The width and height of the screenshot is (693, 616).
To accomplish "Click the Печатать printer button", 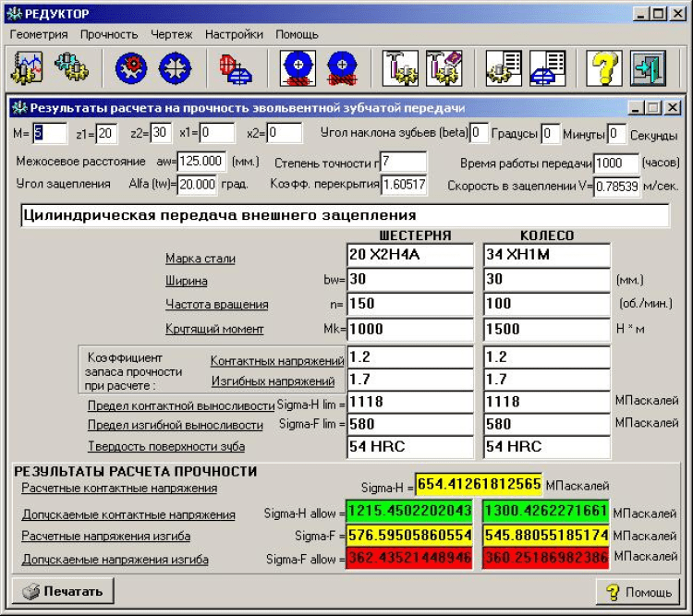I will [x=62, y=590].
